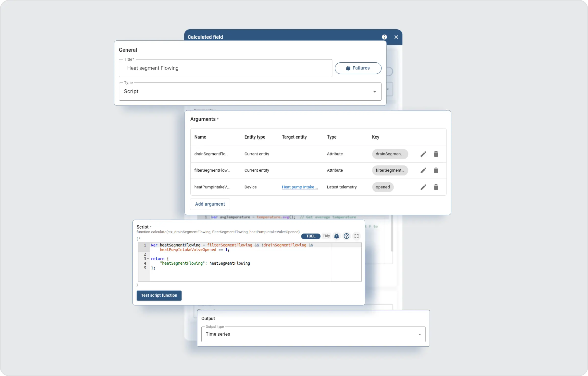Click the Add argument button
The height and width of the screenshot is (376, 588).
[210, 204]
